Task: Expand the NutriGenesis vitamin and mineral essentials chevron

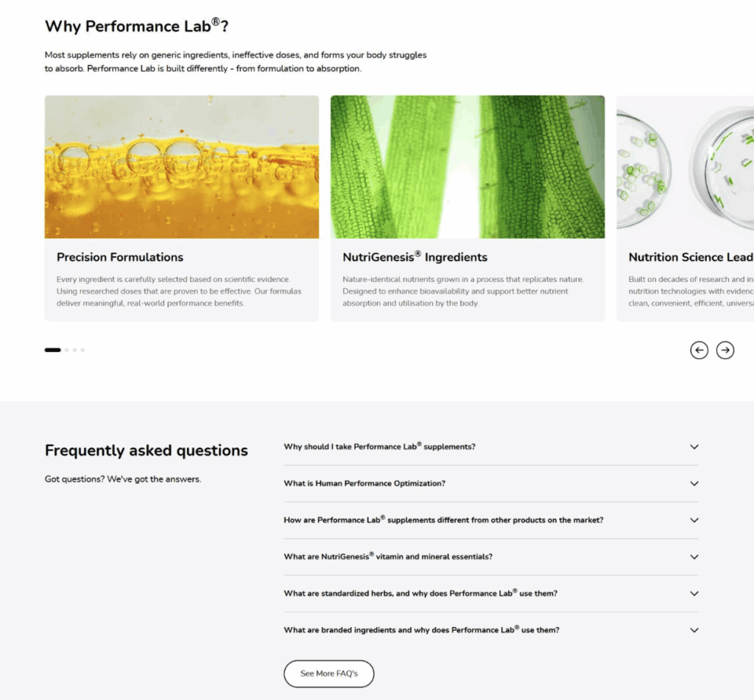Action: (694, 556)
